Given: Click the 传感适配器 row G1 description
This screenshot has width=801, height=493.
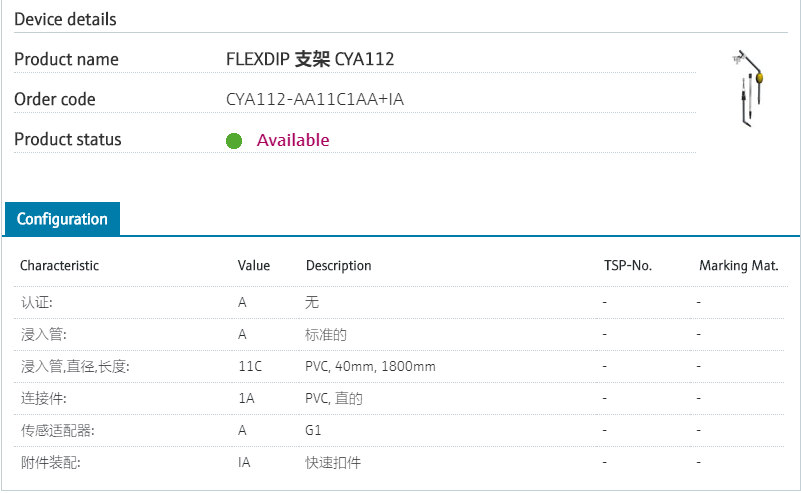Looking at the screenshot, I should tap(313, 431).
